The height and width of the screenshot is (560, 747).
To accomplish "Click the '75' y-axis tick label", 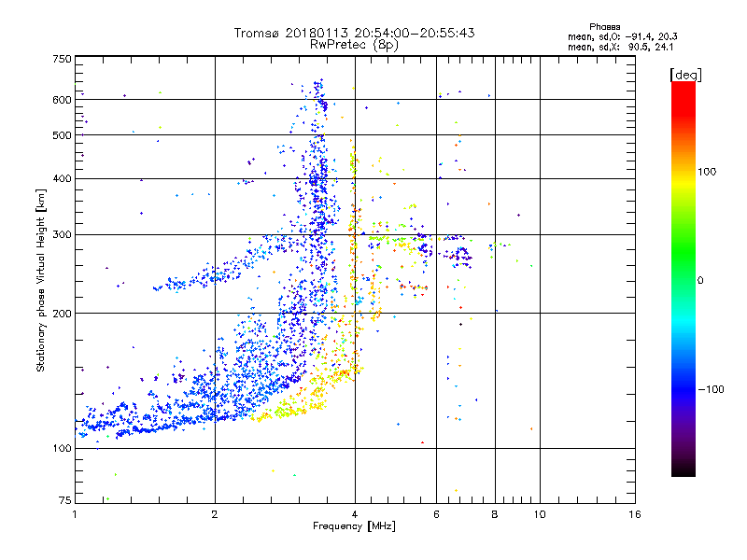I will [65, 500].
